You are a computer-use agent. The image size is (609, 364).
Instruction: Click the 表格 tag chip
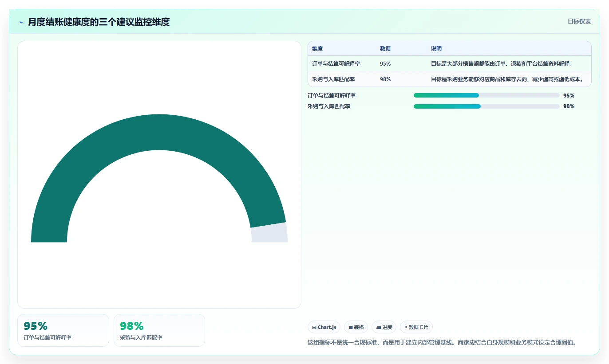tap(356, 327)
